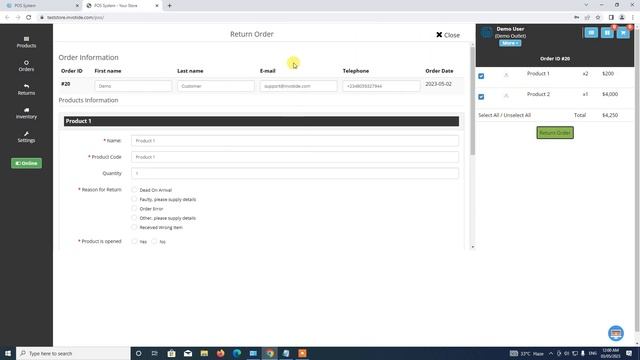
Task: Toggle the green Online status button
Action: tap(26, 163)
